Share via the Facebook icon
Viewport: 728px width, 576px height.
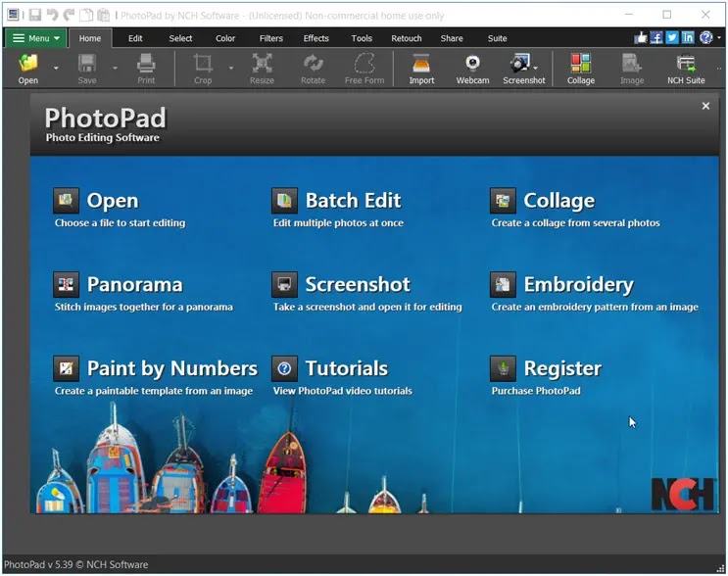pyautogui.click(x=656, y=37)
